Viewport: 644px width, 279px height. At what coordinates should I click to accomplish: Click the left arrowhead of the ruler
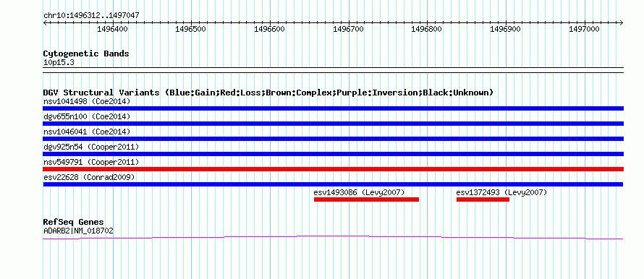point(45,23)
